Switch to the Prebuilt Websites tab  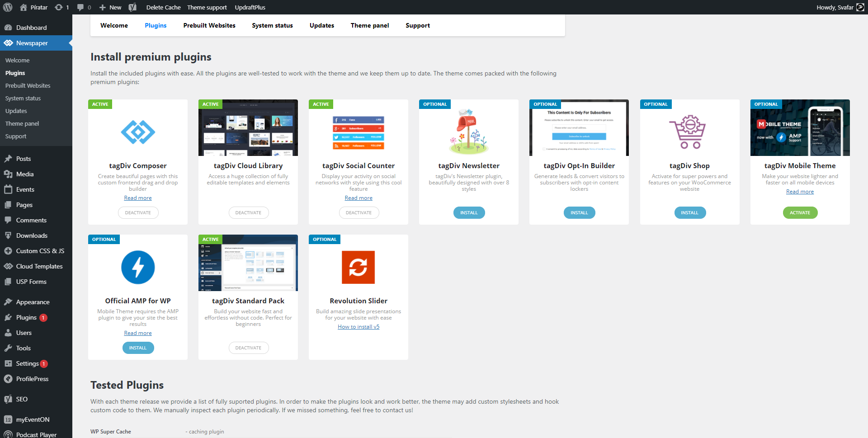pos(209,25)
